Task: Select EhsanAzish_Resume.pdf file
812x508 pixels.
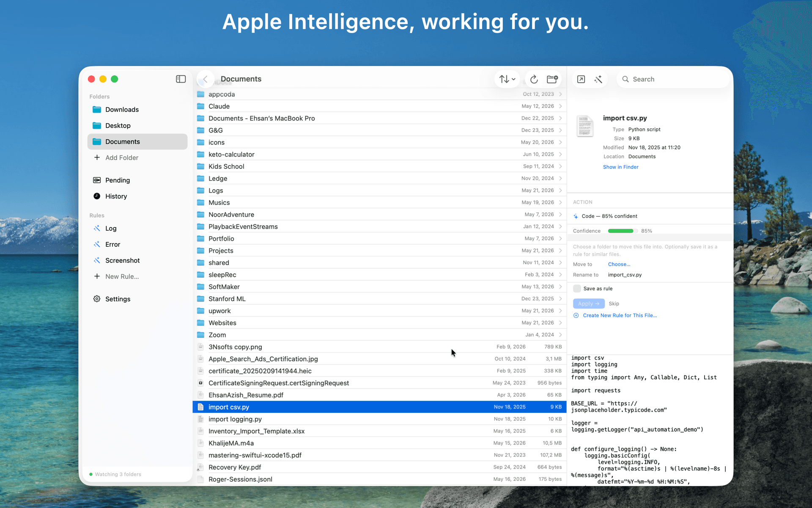Action: [379, 395]
